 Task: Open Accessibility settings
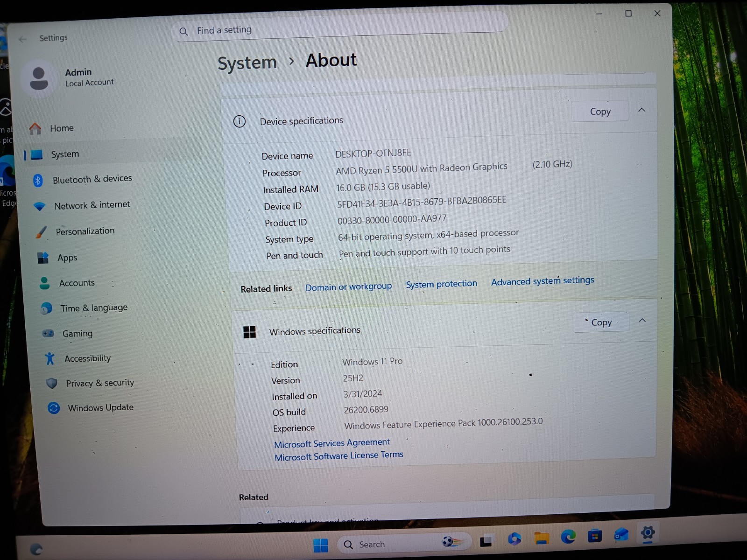(x=87, y=358)
